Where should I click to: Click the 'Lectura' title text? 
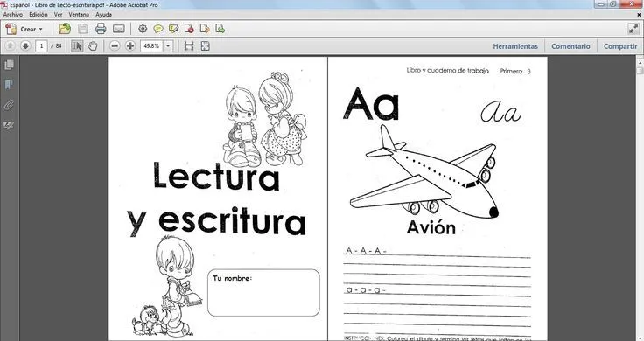(216, 177)
